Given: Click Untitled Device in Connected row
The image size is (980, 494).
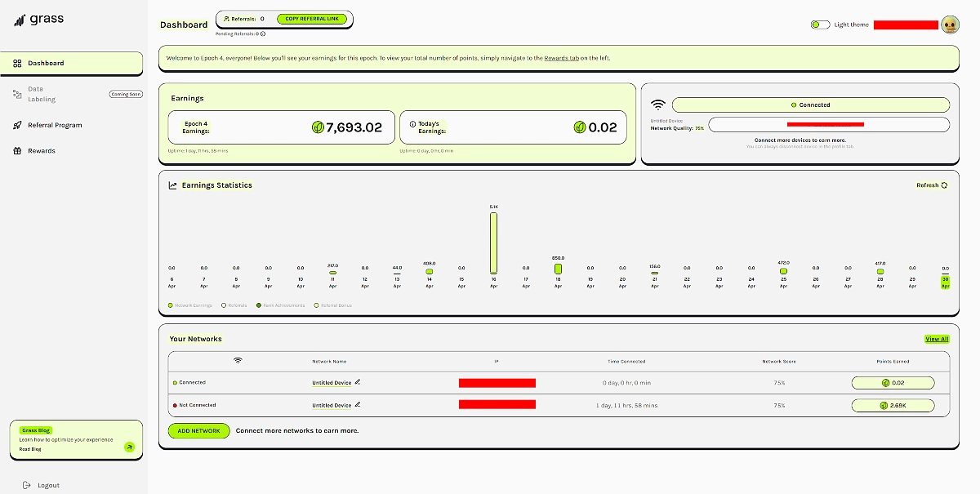Looking at the screenshot, I should [332, 383].
